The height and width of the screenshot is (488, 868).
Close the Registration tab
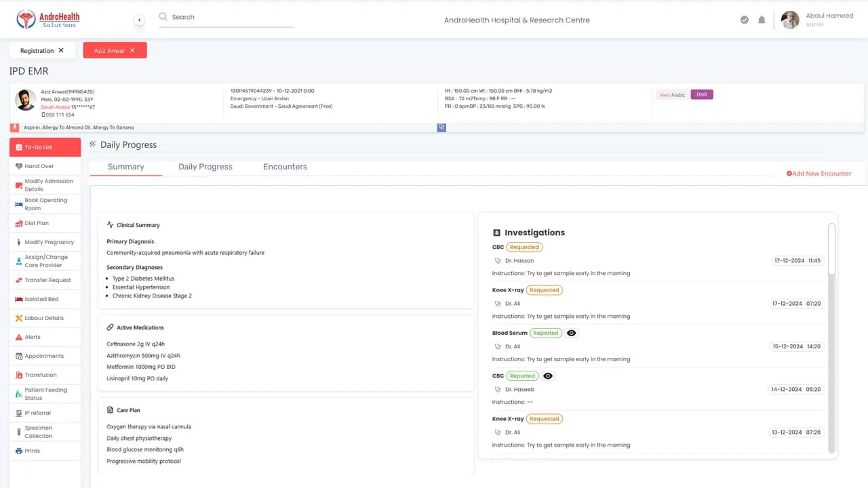click(61, 50)
